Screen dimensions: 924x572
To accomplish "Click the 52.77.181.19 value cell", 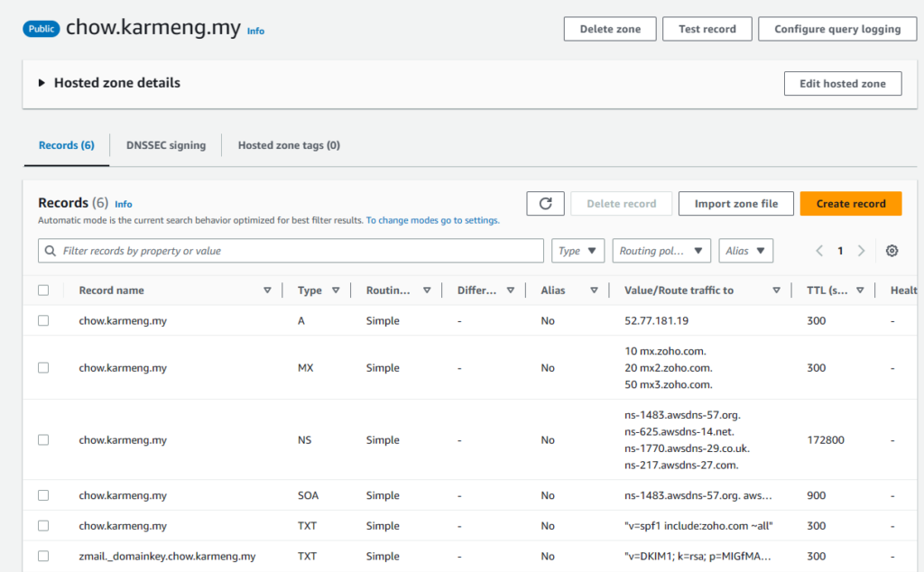I will tap(657, 320).
